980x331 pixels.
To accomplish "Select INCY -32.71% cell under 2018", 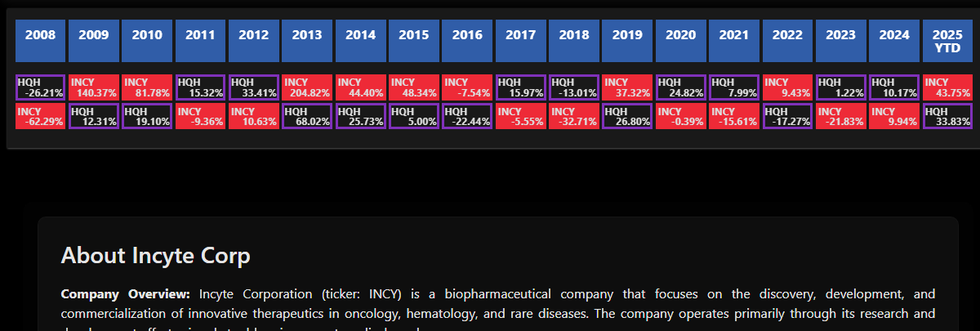I will click(573, 116).
